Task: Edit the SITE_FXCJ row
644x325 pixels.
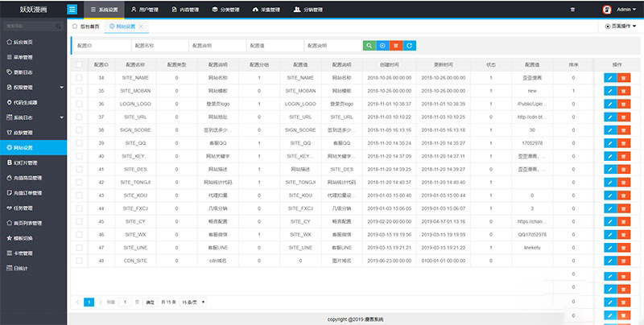Action: point(610,209)
